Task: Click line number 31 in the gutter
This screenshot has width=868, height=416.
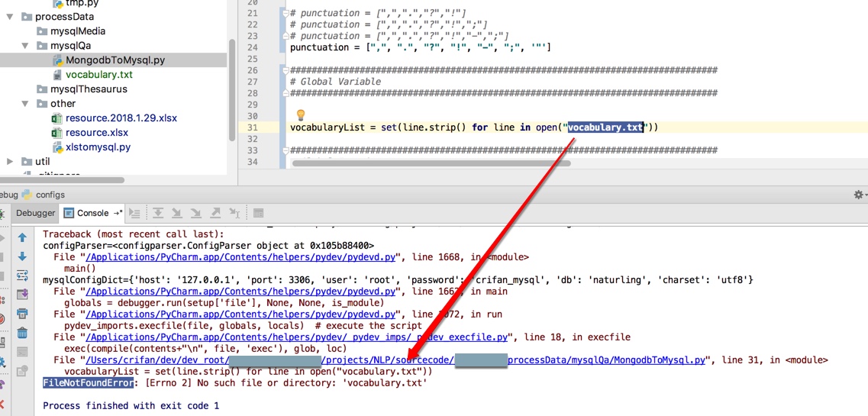Action: 251,127
